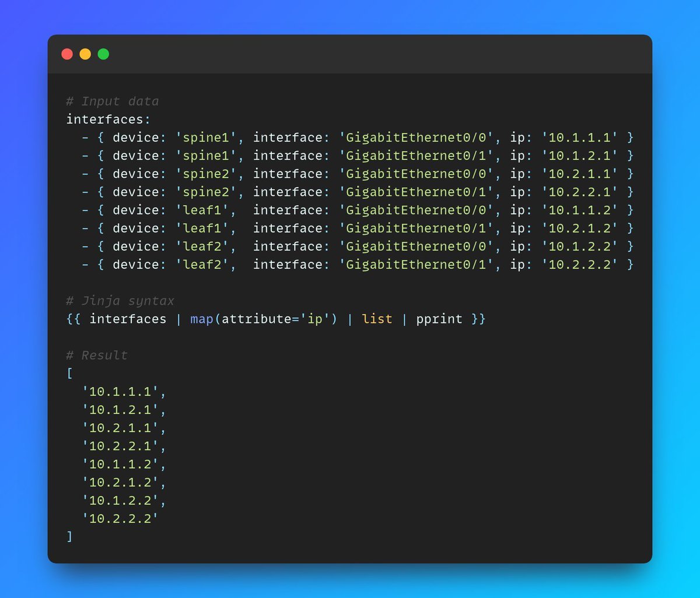Click result entry '10.2.2.2'
The width and height of the screenshot is (700, 598).
click(x=120, y=518)
